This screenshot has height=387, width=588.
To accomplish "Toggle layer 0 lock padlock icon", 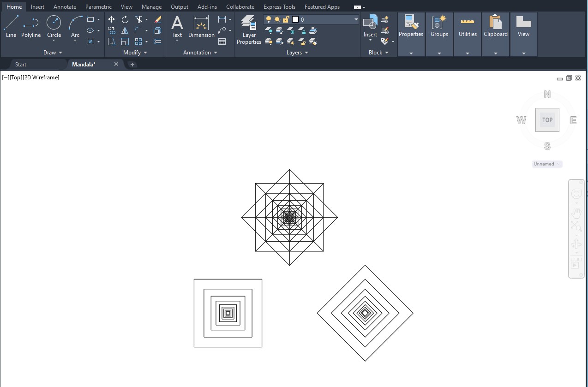I will 286,19.
